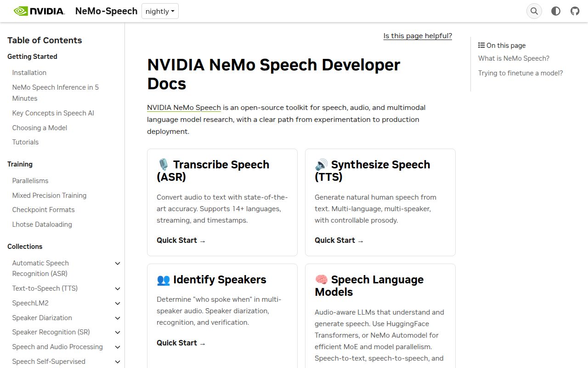Open Mixed Precision Training page

click(49, 195)
